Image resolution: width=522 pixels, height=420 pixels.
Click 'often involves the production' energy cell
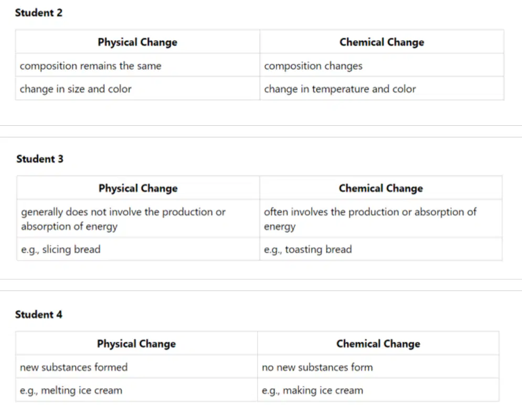click(x=381, y=219)
